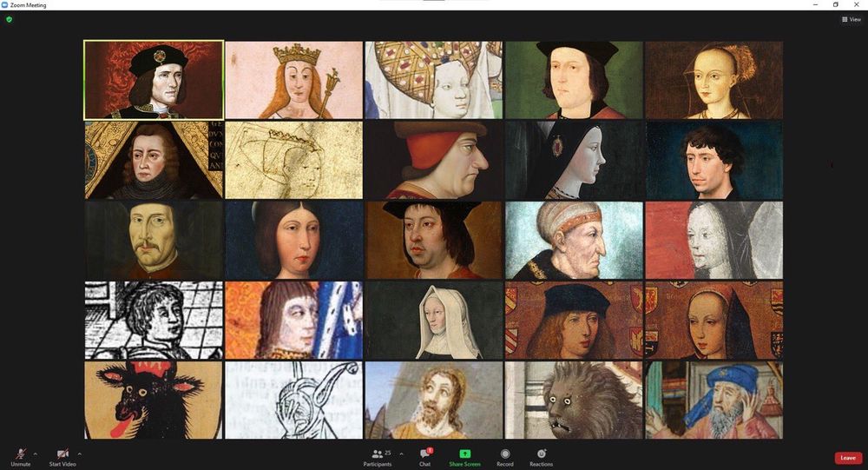Select the pale veiled woman on red background

point(714,240)
